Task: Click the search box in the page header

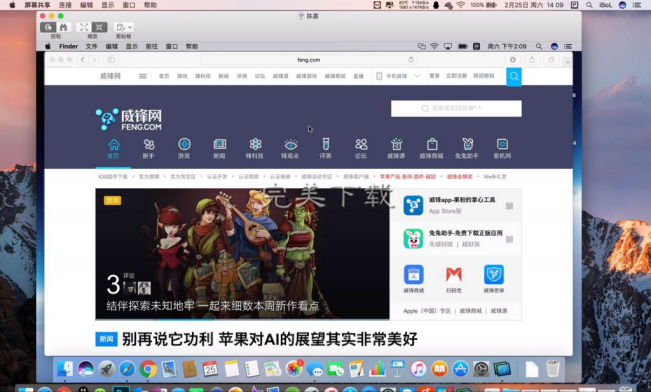Action: (x=456, y=108)
